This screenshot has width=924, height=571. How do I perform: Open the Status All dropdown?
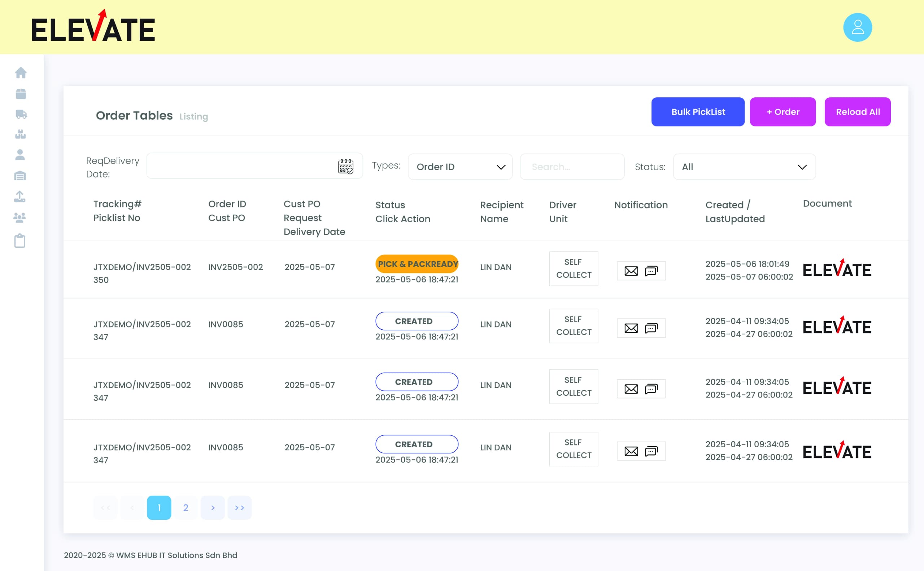pos(744,167)
